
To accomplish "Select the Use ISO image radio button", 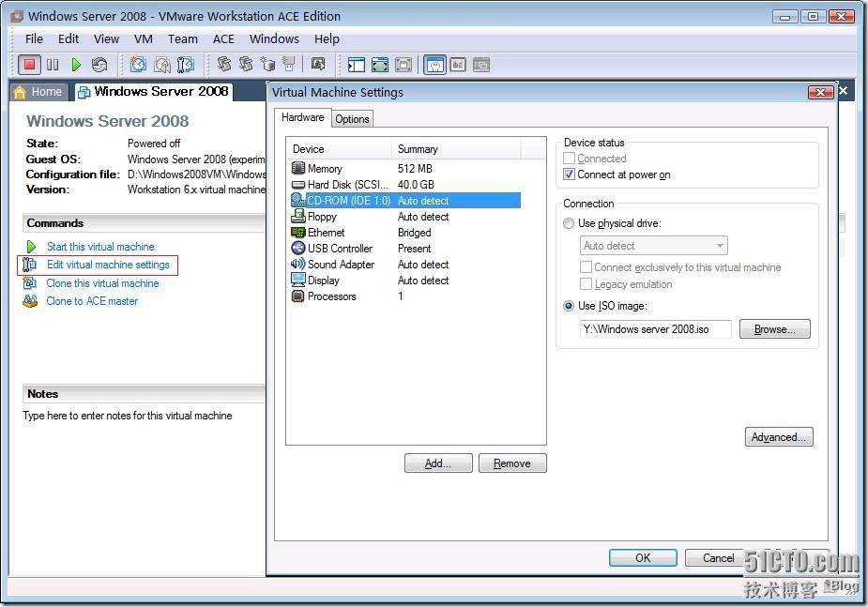I will point(569,306).
